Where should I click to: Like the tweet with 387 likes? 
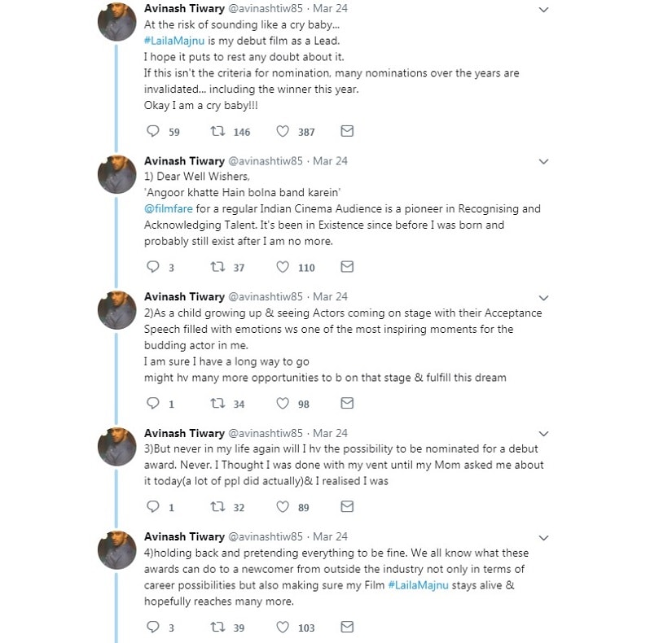(283, 131)
